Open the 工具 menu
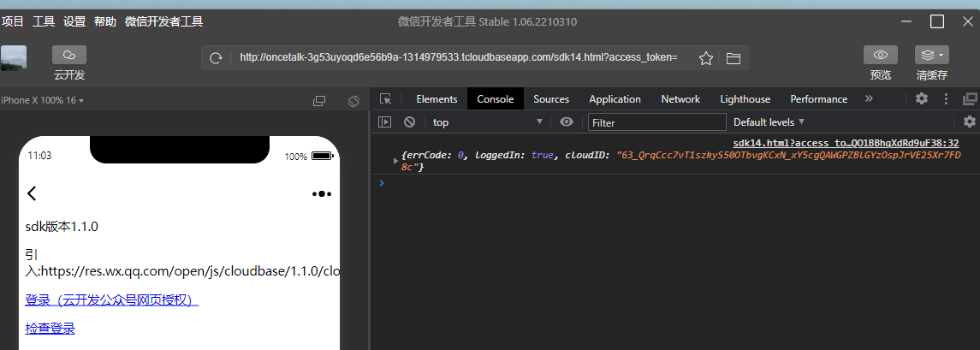Image resolution: width=980 pixels, height=350 pixels. 44,22
